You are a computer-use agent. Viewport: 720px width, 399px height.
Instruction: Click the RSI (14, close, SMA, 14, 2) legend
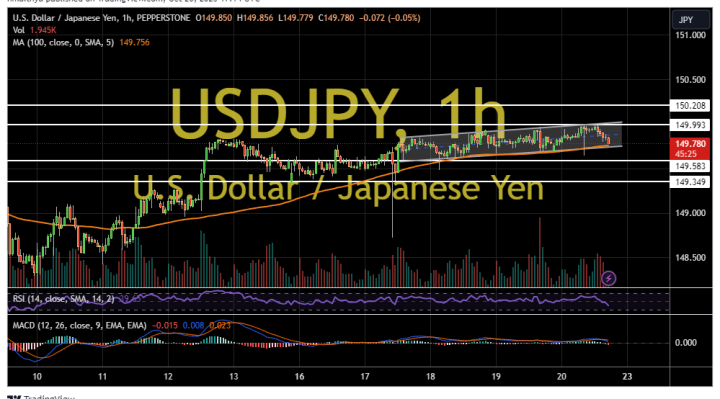click(63, 299)
